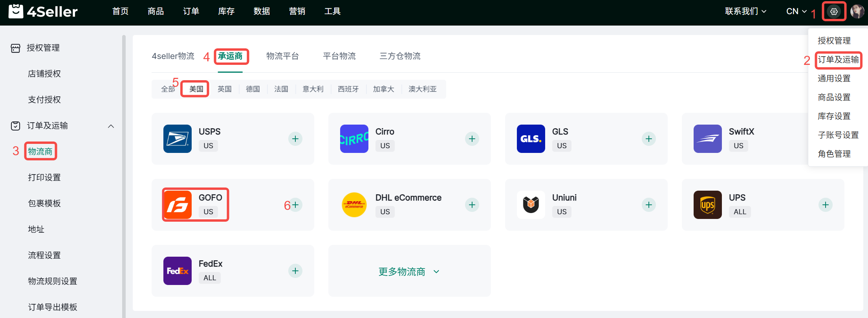Add the DHL eCommerce carrier plus icon
The width and height of the screenshot is (868, 318).
click(472, 205)
